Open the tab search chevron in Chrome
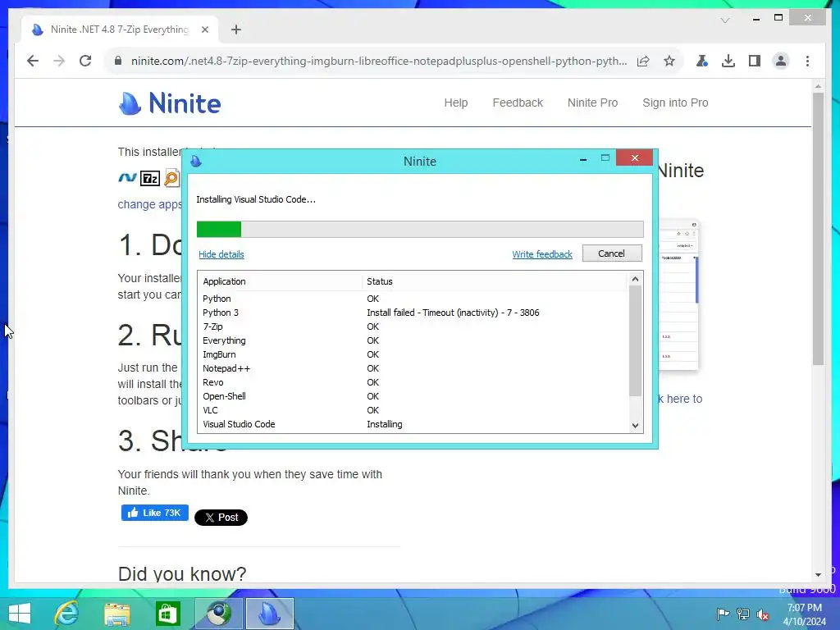The width and height of the screenshot is (840, 630). coord(725,21)
